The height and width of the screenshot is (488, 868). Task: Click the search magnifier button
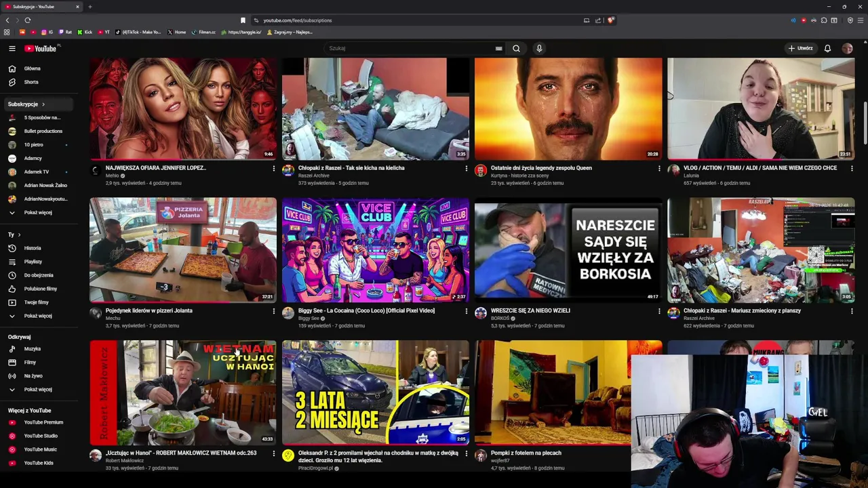[x=516, y=48]
